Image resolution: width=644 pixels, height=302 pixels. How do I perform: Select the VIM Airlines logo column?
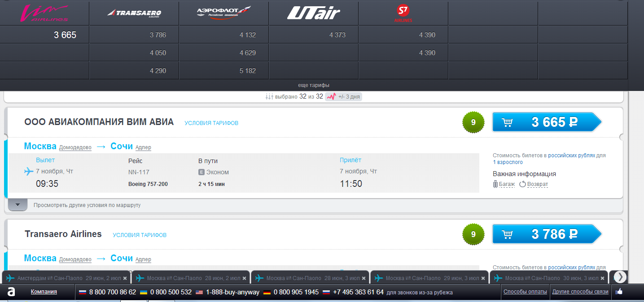pyautogui.click(x=45, y=13)
